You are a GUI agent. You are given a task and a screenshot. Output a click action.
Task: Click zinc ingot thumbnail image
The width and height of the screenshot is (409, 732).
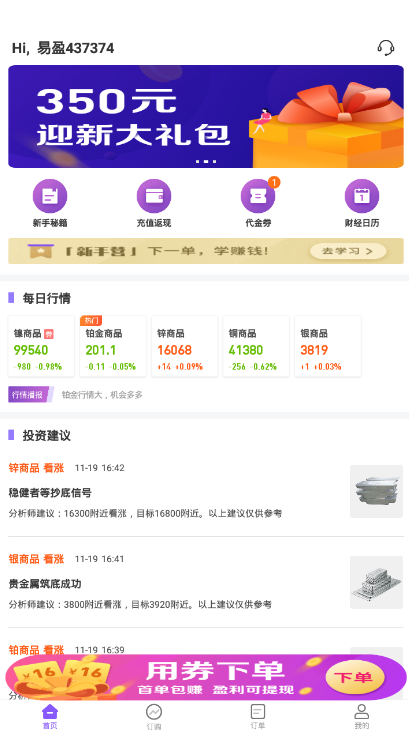point(376,491)
